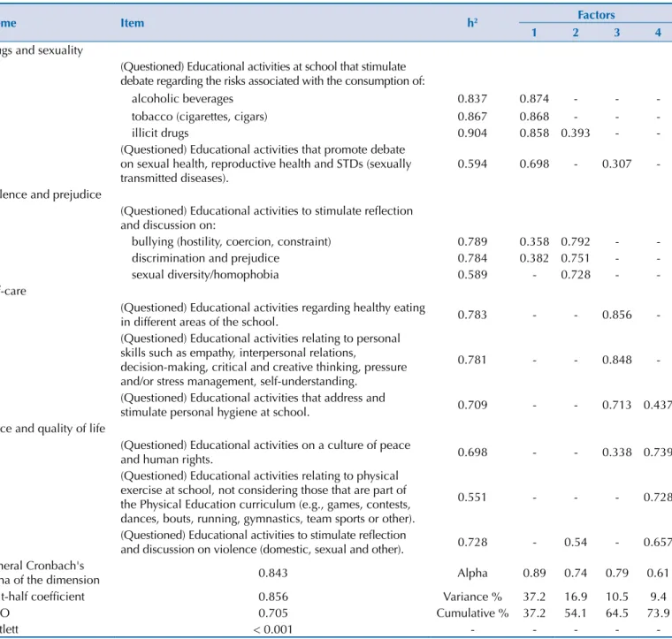672x639 pixels.
Task: Select the violence (domestic, sexual and other) item
Action: pyautogui.click(x=263, y=542)
